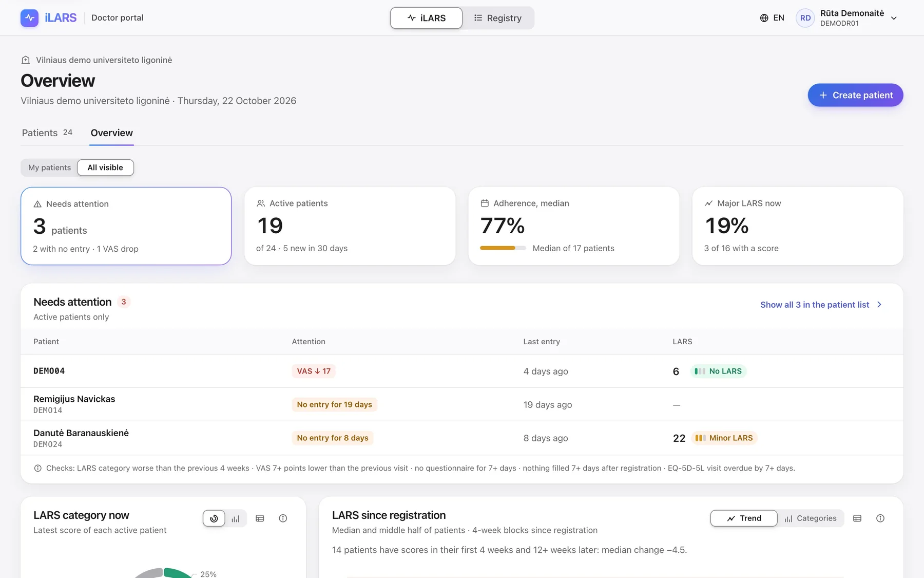Select Trend view for LARS since registration

[x=744, y=518]
